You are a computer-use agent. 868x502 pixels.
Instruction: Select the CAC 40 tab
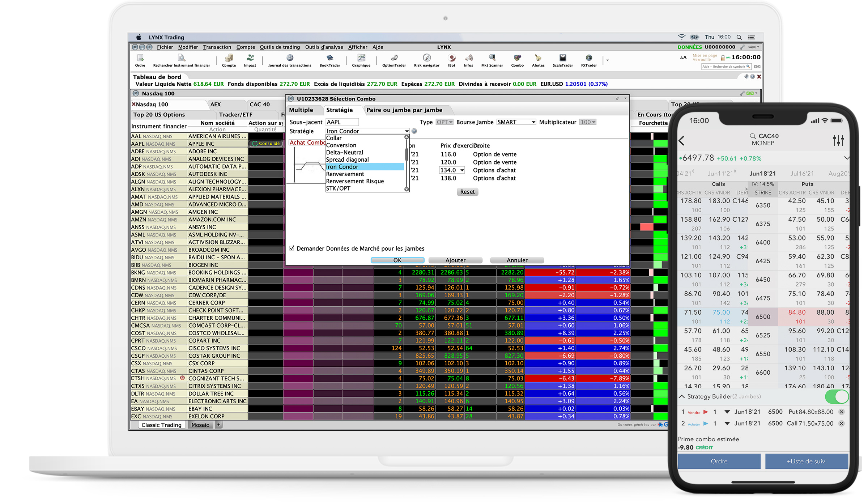pyautogui.click(x=260, y=105)
